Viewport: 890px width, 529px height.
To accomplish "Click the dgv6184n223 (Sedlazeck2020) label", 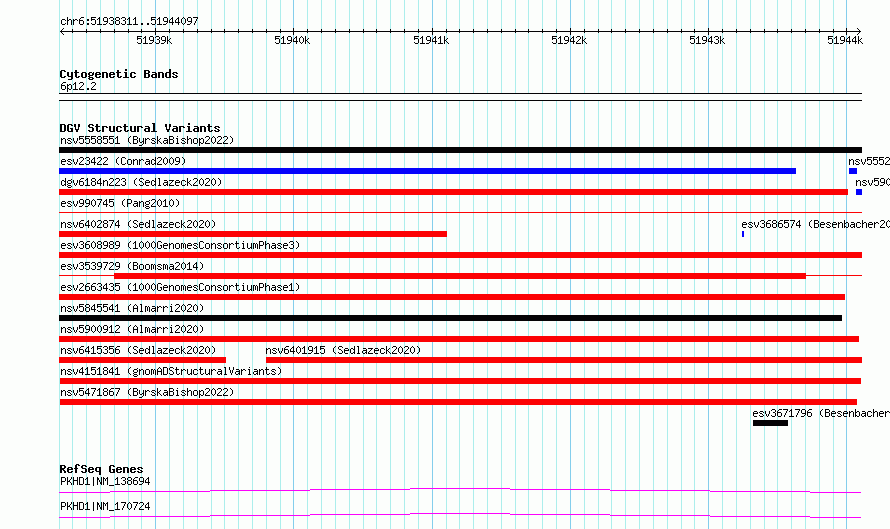I will [141, 182].
